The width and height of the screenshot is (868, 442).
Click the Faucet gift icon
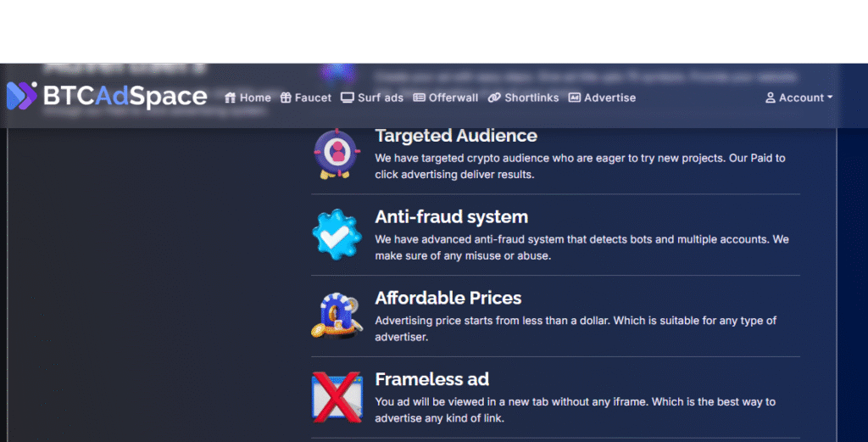[x=286, y=98]
